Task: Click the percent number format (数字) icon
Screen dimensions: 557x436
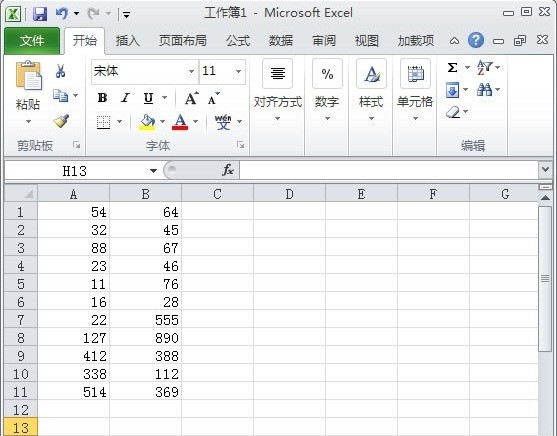Action: pos(327,74)
